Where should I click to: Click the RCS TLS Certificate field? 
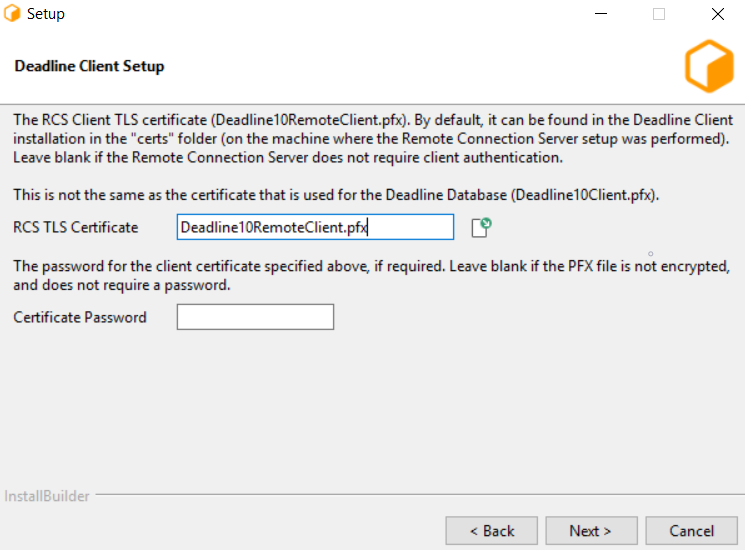click(x=315, y=227)
